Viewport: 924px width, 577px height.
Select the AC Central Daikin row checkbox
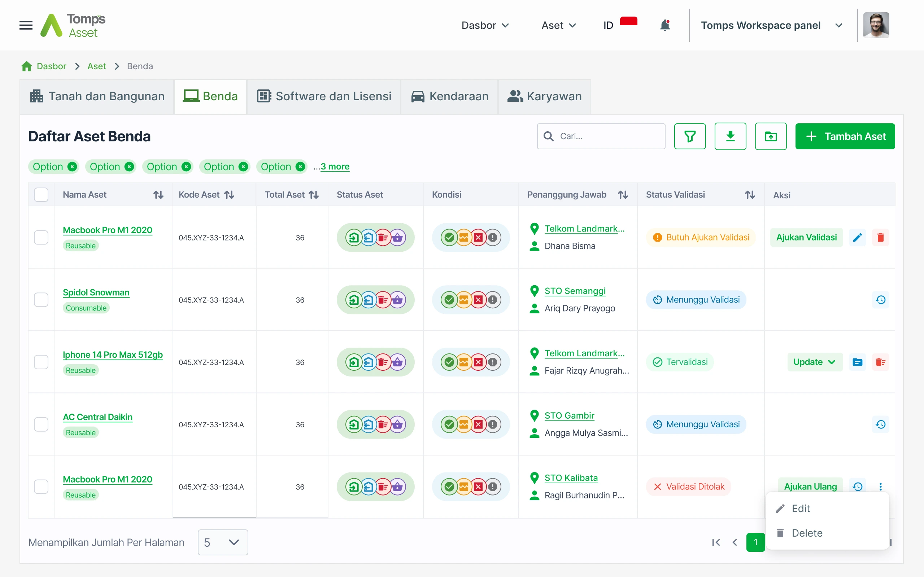click(x=41, y=424)
